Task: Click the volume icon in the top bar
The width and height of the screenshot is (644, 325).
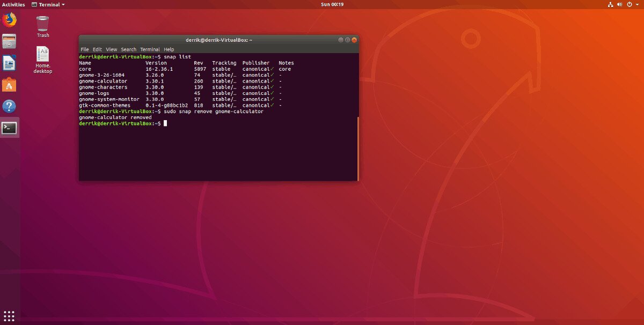Action: [620, 4]
